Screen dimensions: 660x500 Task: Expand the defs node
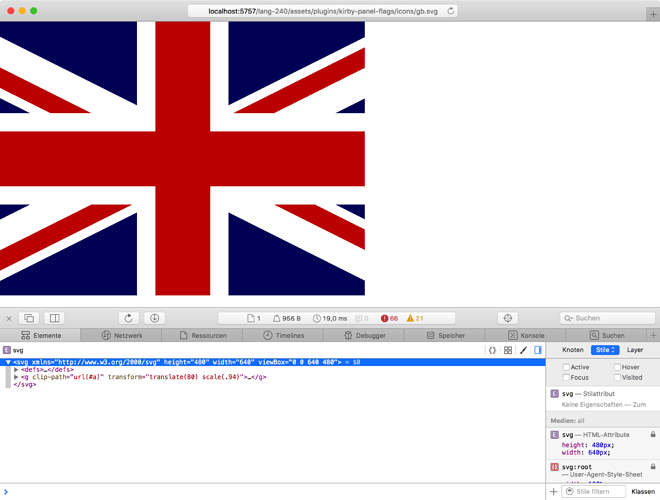click(x=16, y=370)
